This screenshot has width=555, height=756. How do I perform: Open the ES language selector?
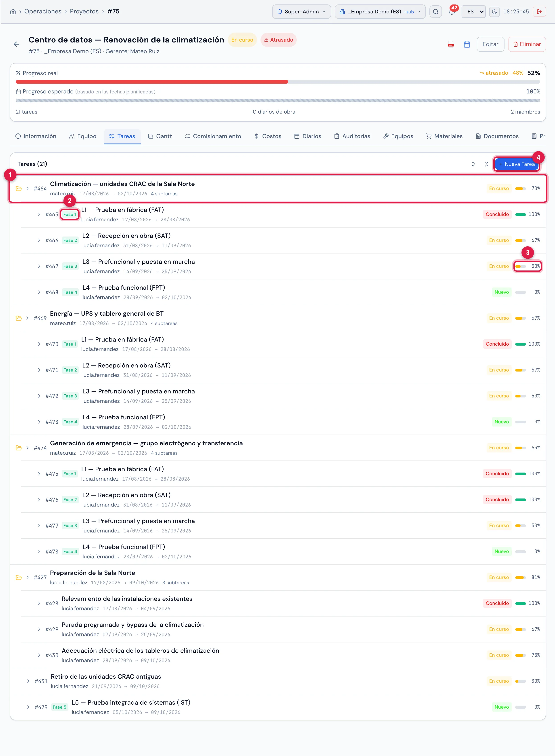[473, 11]
